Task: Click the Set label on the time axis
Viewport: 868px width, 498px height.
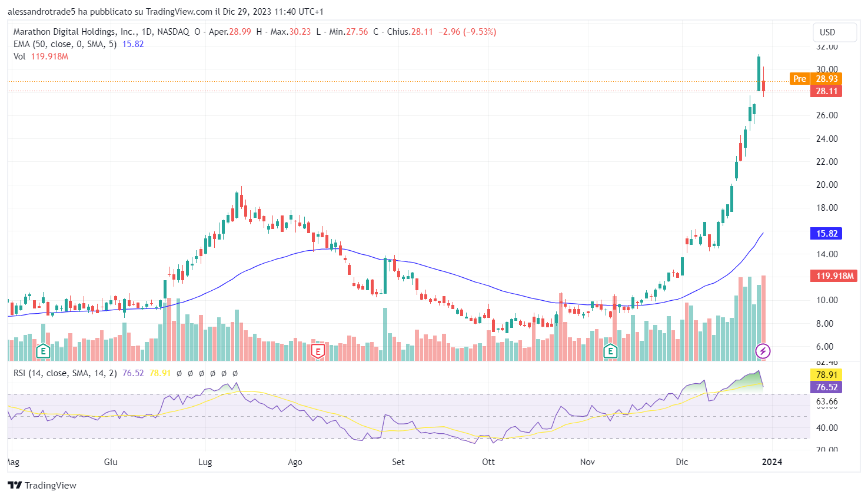Action: point(398,462)
